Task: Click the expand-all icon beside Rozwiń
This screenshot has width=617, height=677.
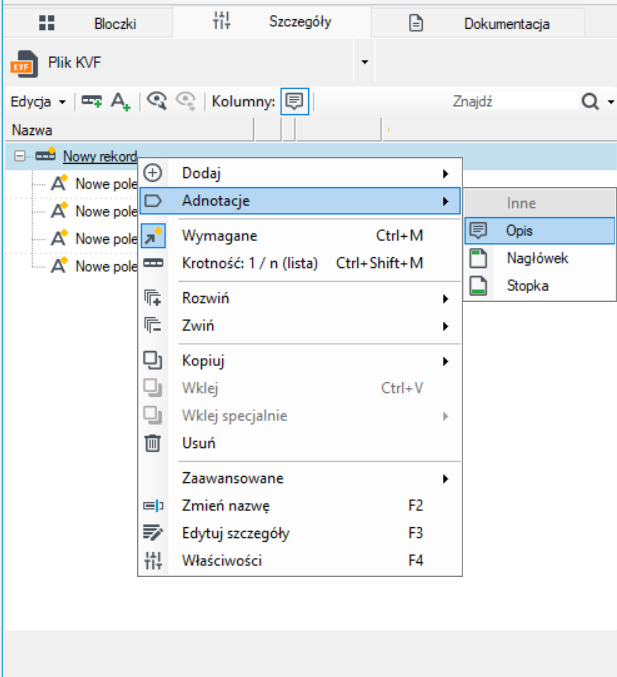Action: point(152,298)
